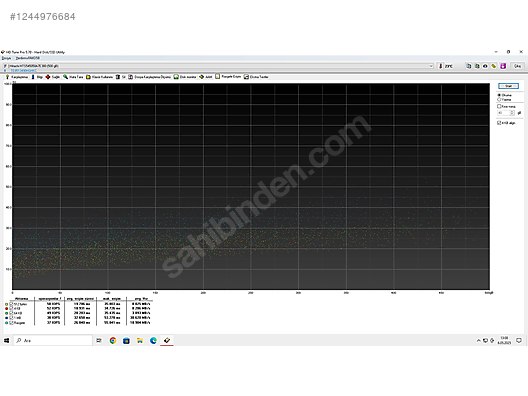Select the Klasör Kullanımı tab
Viewport: 528px width, 396px height.
click(99, 77)
